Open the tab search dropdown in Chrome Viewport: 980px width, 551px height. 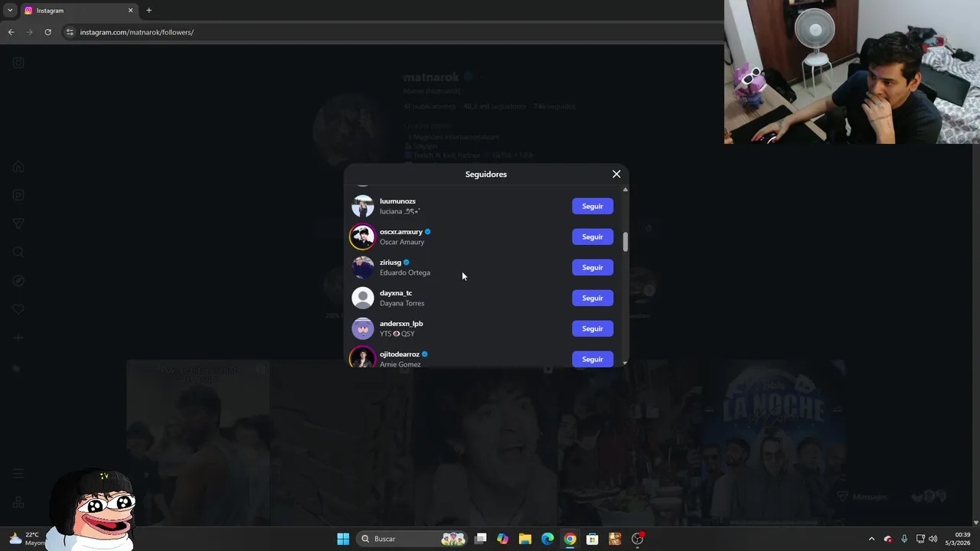[x=10, y=11]
